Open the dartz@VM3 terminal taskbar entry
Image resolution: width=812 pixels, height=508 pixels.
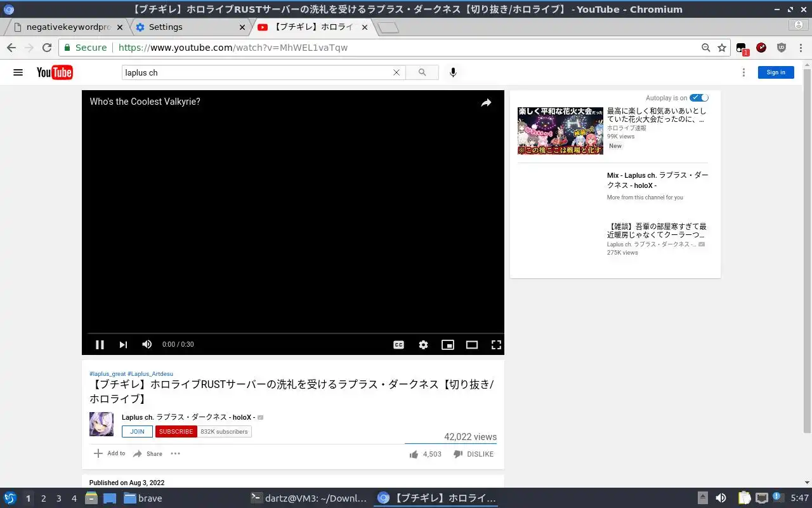point(309,498)
